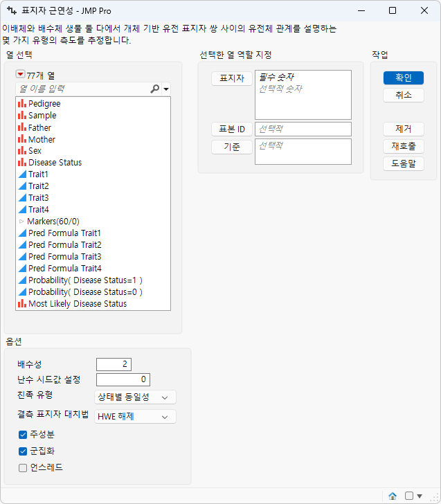Close the 표지자 근연성 dialog
This screenshot has width=441, height=504.
coord(424,10)
